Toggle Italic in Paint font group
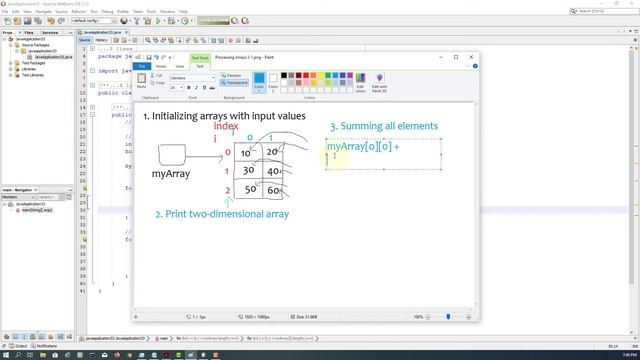This screenshot has height=360, width=640. tap(196, 88)
